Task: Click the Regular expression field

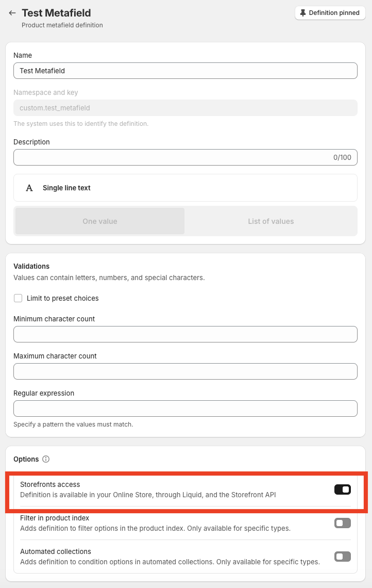Action: pyautogui.click(x=185, y=409)
